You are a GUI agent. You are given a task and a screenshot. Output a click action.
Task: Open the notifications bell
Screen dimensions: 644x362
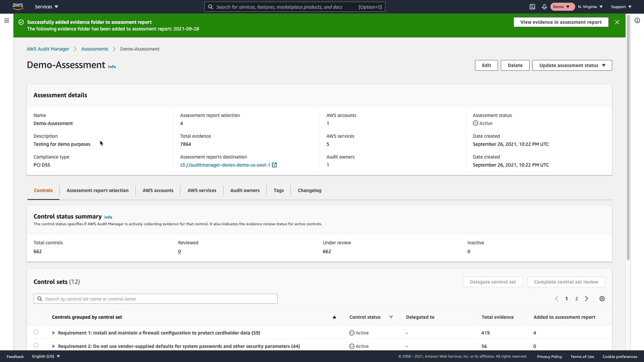[544, 7]
